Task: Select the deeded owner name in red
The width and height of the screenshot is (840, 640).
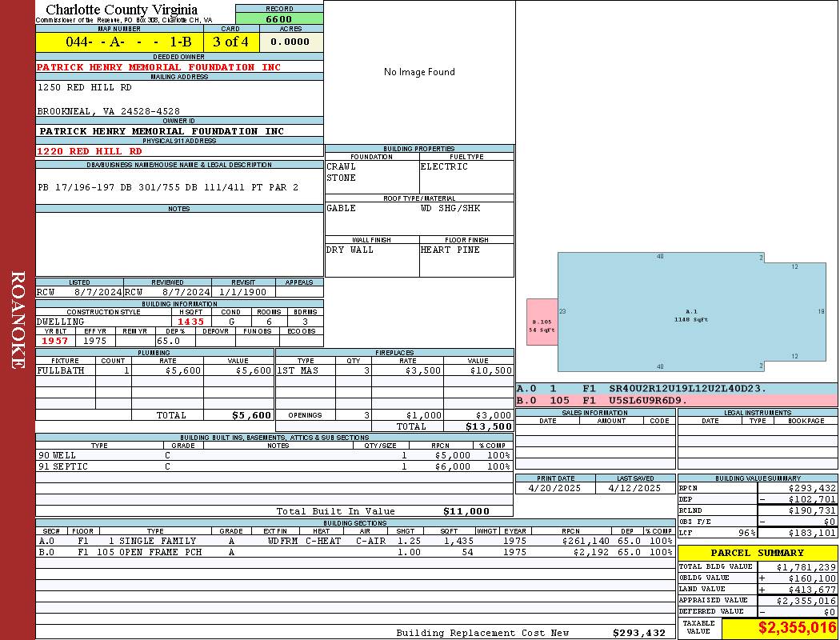Action: (x=158, y=67)
